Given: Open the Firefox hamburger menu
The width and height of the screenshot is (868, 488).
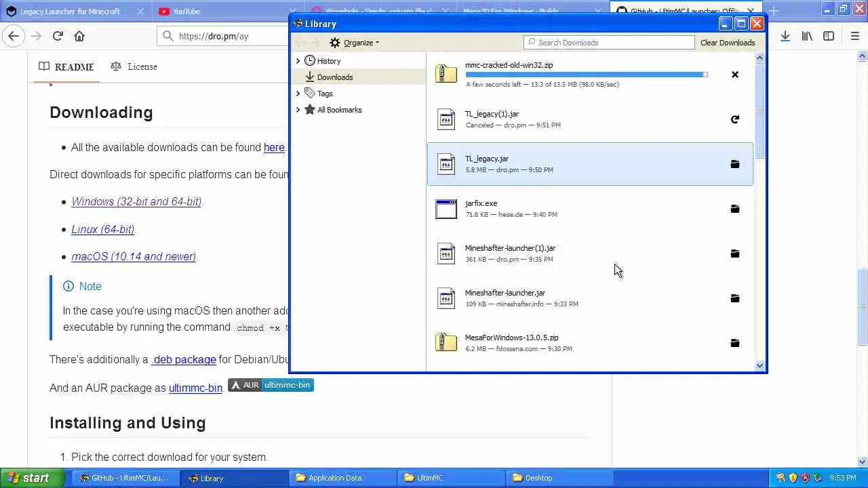Looking at the screenshot, I should click(854, 36).
